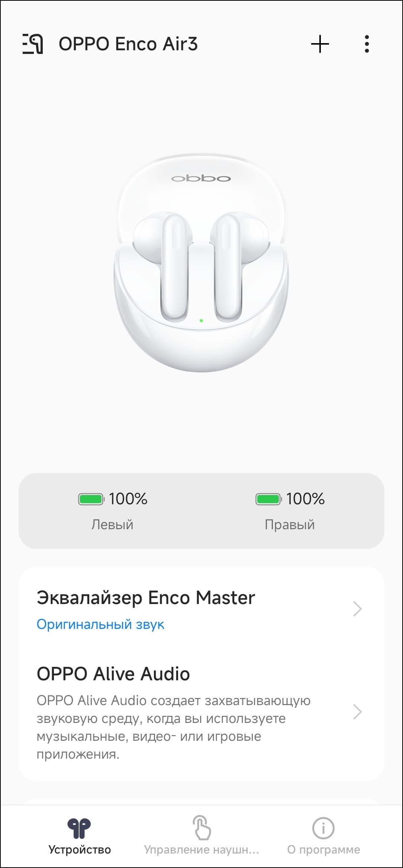Tap the earbuds icon of the Устройство tab

click(x=79, y=828)
